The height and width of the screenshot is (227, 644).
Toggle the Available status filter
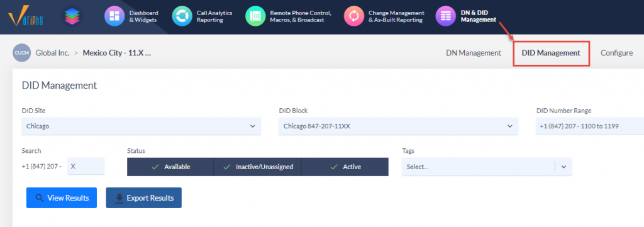click(x=170, y=167)
